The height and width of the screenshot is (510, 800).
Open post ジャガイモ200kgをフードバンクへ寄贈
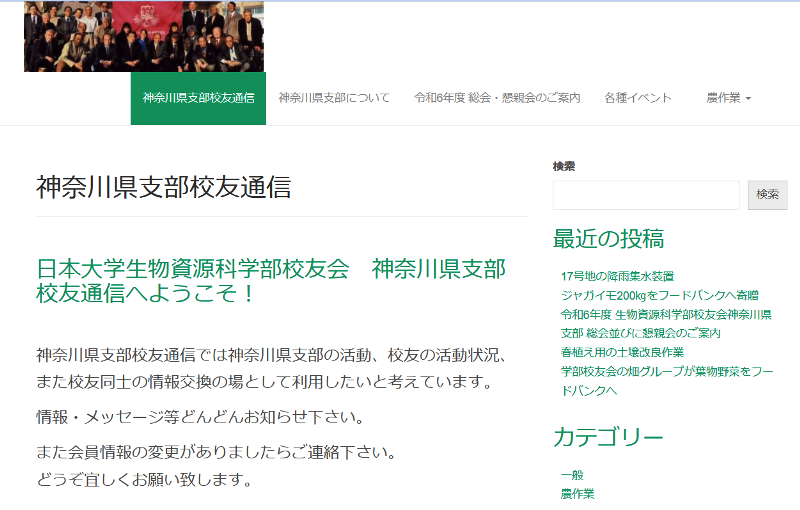pos(660,295)
